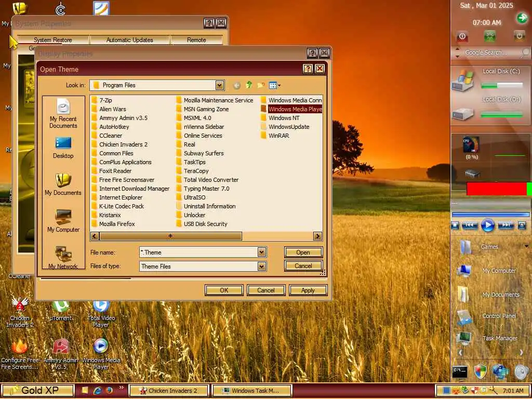Select the WinRAR folder
532x399 pixels.
(275, 136)
